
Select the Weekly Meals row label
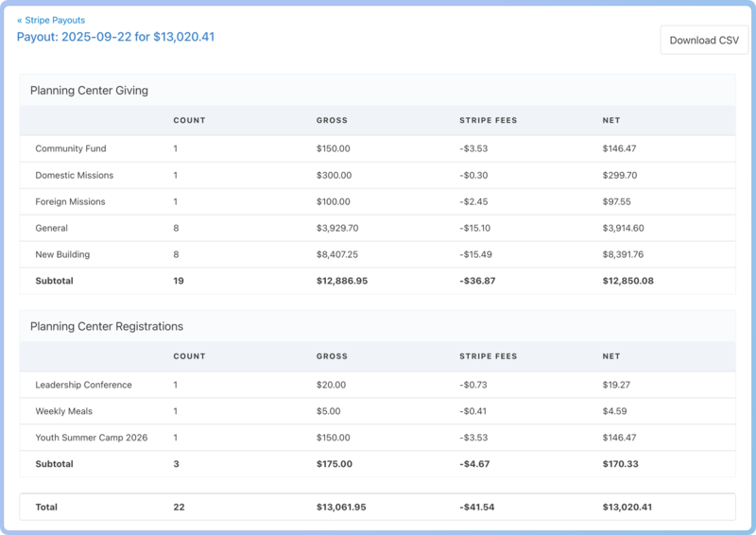click(x=65, y=411)
